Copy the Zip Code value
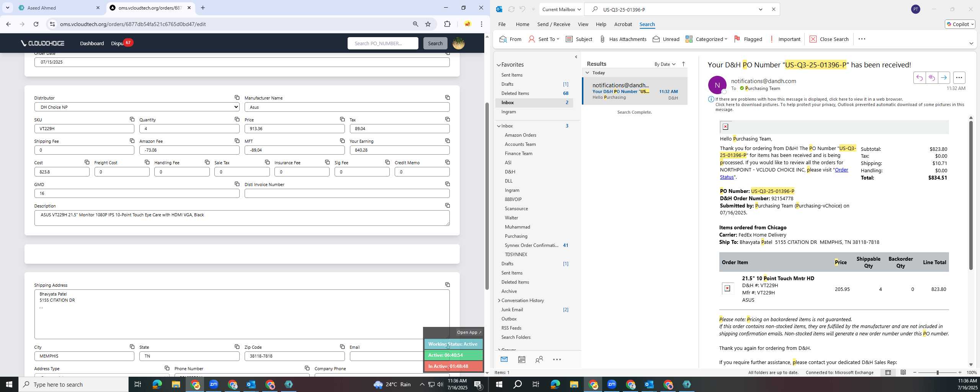 tap(342, 347)
